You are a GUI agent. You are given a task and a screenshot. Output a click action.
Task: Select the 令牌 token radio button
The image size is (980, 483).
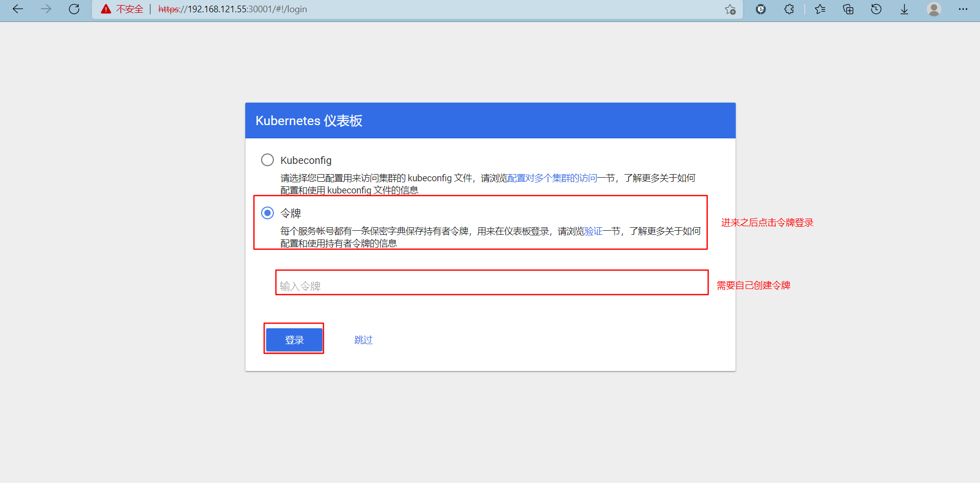click(267, 213)
